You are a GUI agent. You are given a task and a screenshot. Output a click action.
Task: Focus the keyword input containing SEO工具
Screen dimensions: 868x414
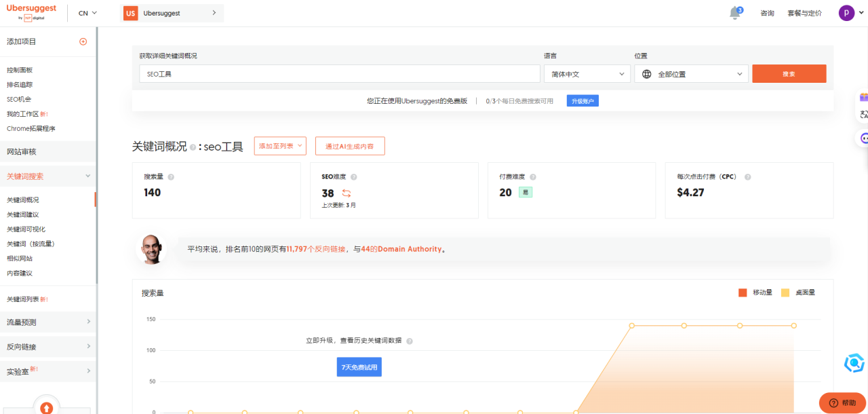coord(340,74)
